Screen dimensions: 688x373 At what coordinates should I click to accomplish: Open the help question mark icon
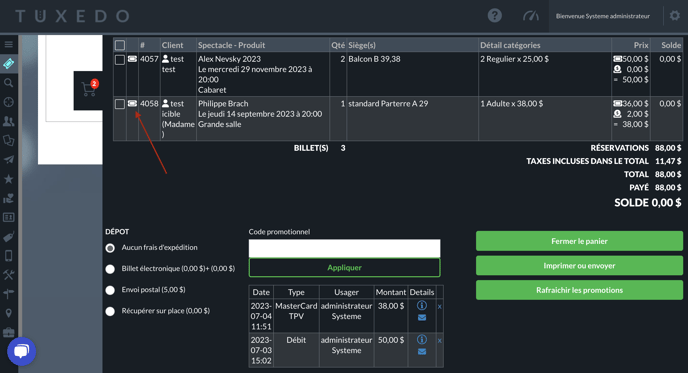pos(494,16)
